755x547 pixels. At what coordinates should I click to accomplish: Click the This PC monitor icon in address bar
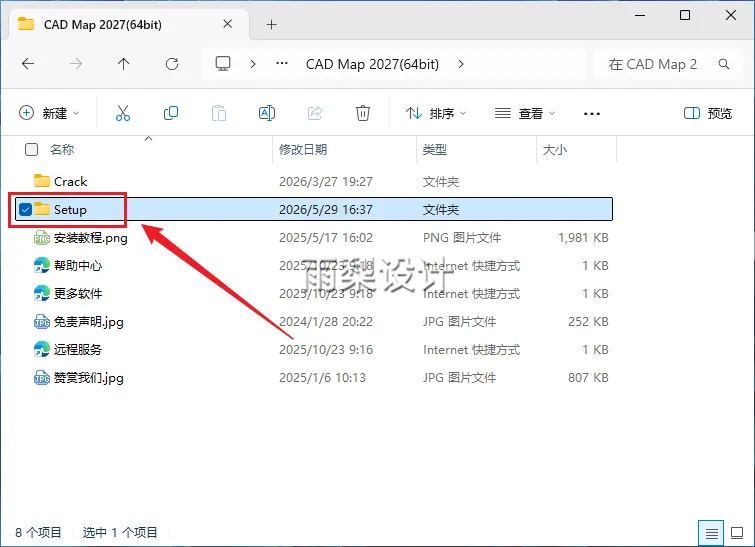[x=223, y=64]
